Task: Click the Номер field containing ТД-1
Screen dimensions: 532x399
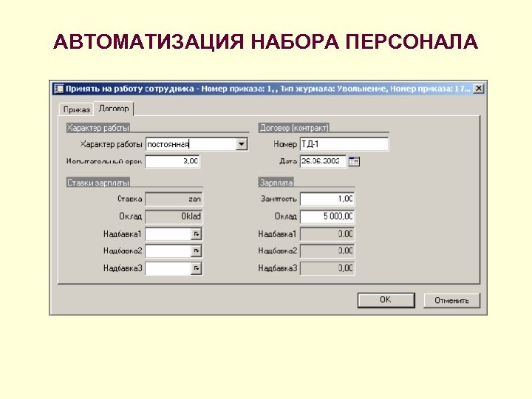Action: coord(344,144)
